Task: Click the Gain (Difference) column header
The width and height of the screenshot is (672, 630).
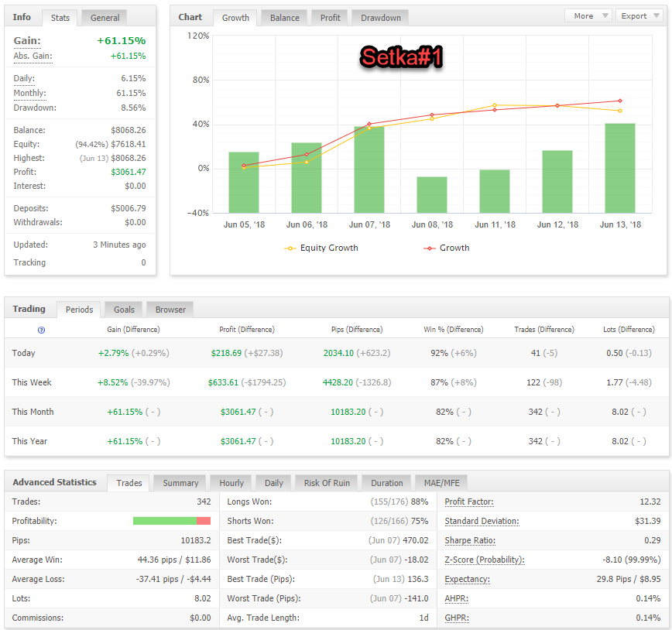Action: 133,330
